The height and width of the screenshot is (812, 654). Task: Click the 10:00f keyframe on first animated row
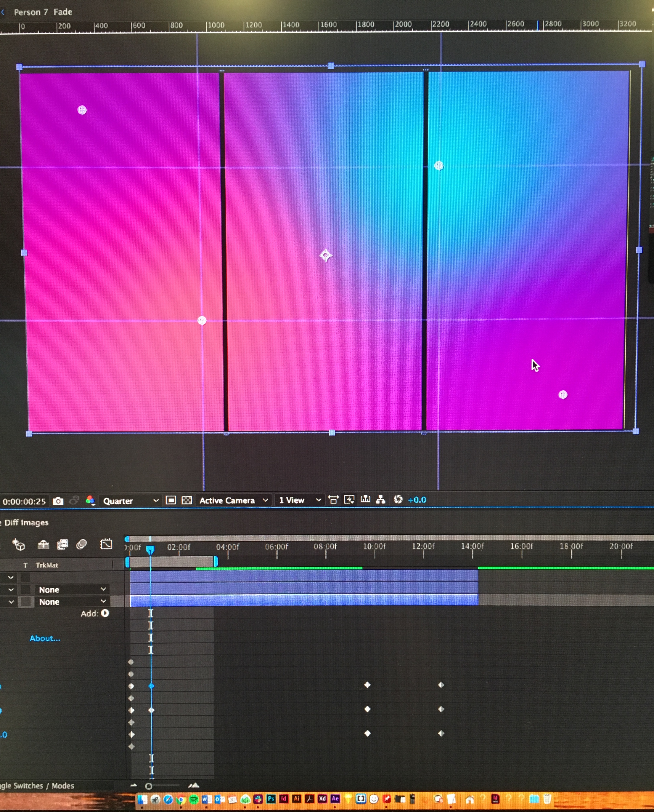coord(368,685)
